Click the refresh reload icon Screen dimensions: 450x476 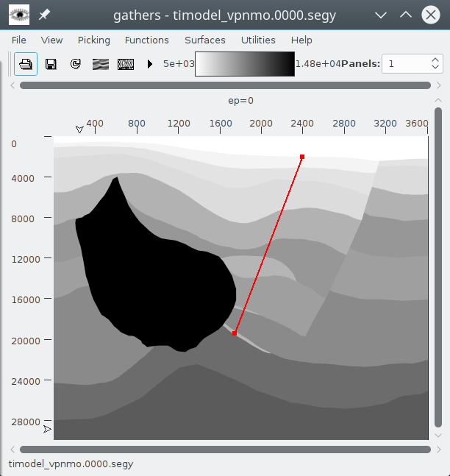click(76, 64)
